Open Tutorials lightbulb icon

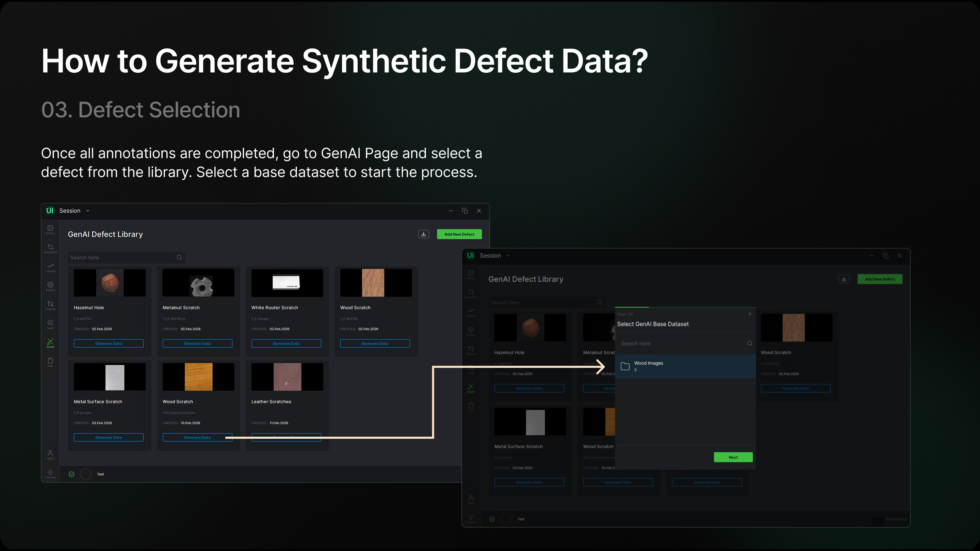(x=50, y=473)
